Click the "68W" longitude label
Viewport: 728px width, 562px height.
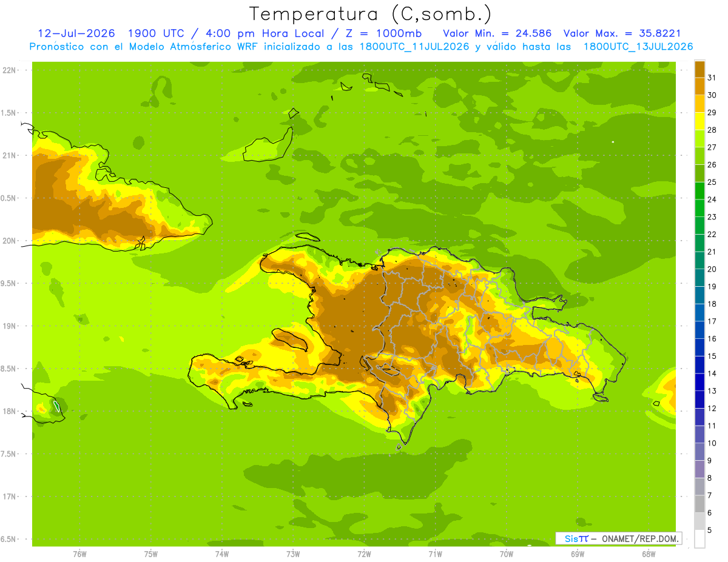[x=648, y=554]
